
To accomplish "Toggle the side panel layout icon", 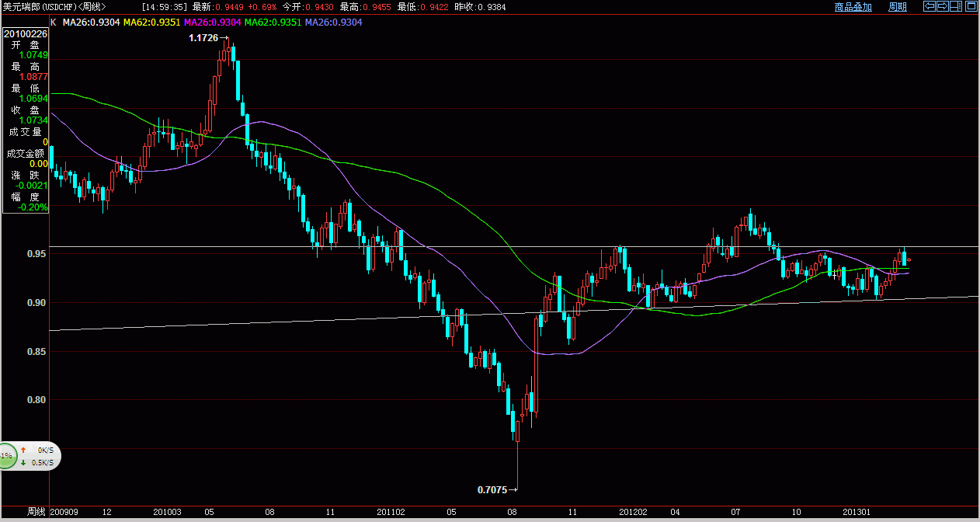I will pyautogui.click(x=956, y=6).
